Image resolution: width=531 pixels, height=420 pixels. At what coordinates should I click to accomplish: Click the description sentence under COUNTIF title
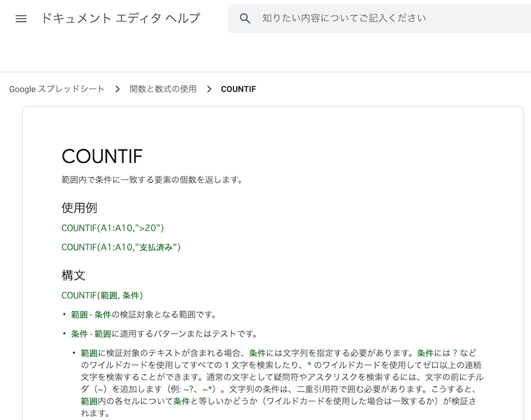point(152,180)
